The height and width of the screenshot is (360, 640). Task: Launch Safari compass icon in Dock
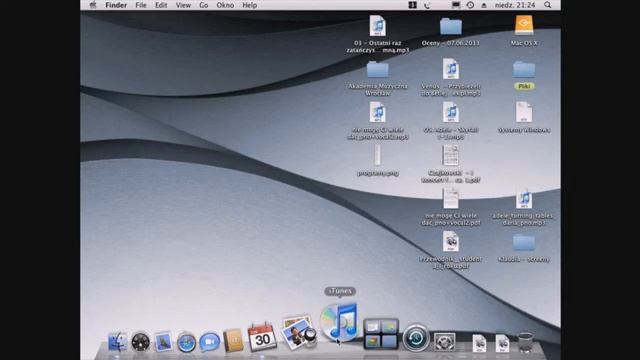(186, 342)
